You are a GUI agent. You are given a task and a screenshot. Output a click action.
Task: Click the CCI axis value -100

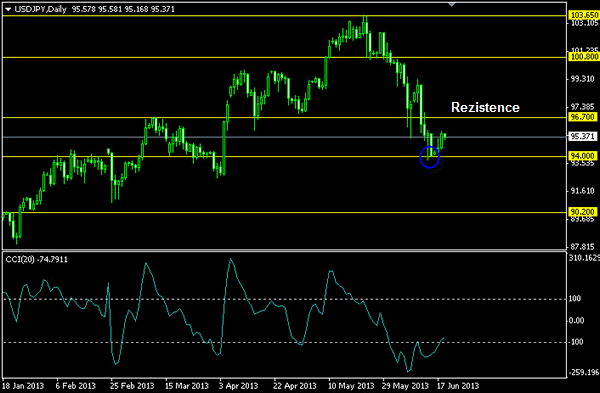pos(576,342)
